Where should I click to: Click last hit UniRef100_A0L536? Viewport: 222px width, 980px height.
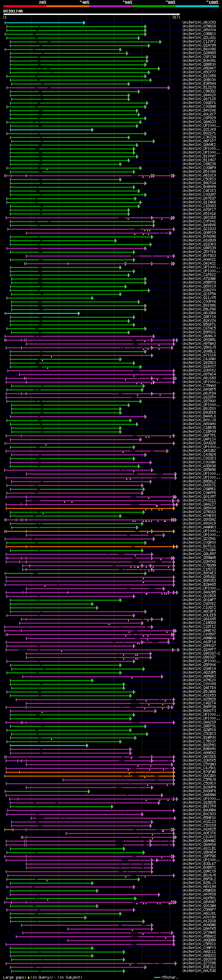click(199, 971)
